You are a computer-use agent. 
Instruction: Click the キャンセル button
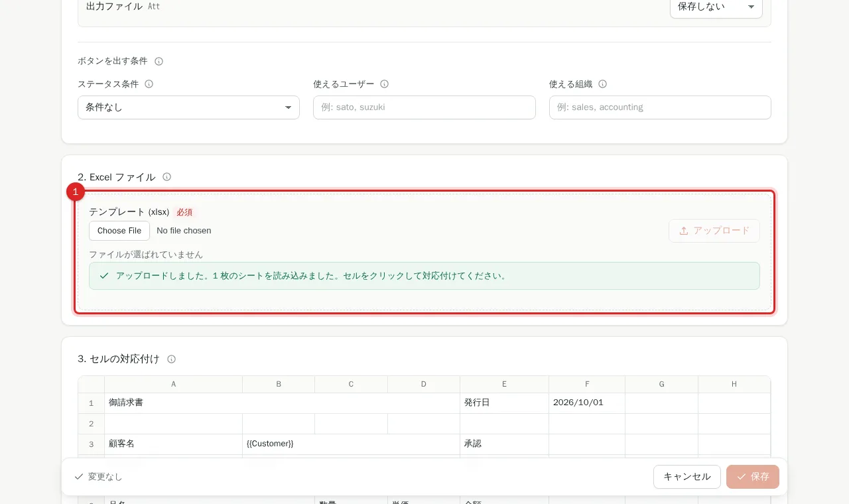tap(687, 477)
